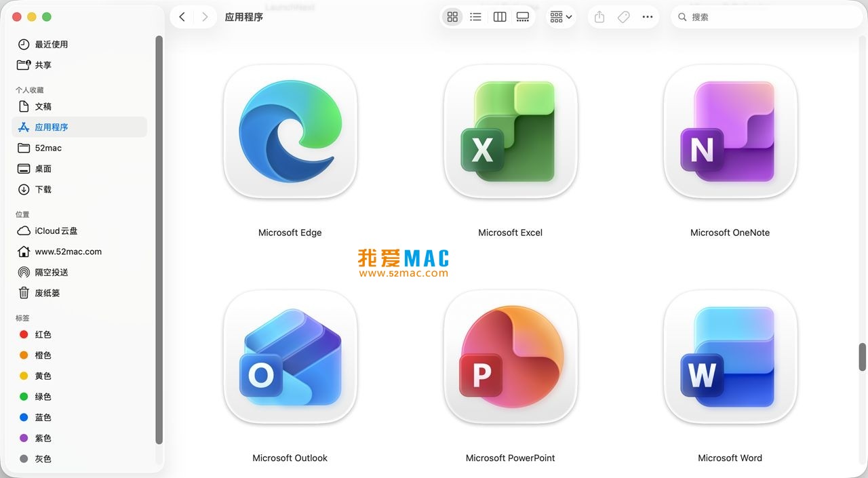Switch to list view mode

pos(475,16)
